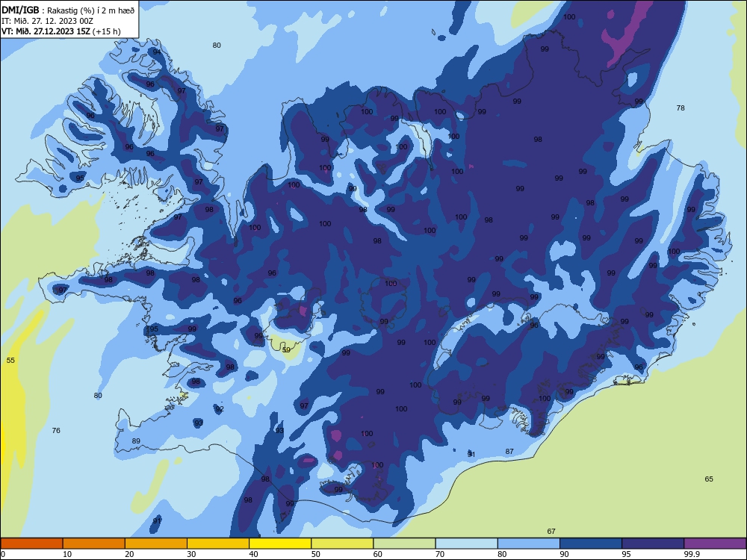Image resolution: width=747 pixels, height=560 pixels.
Task: Click the '10' legend scale label
Action: 67,554
